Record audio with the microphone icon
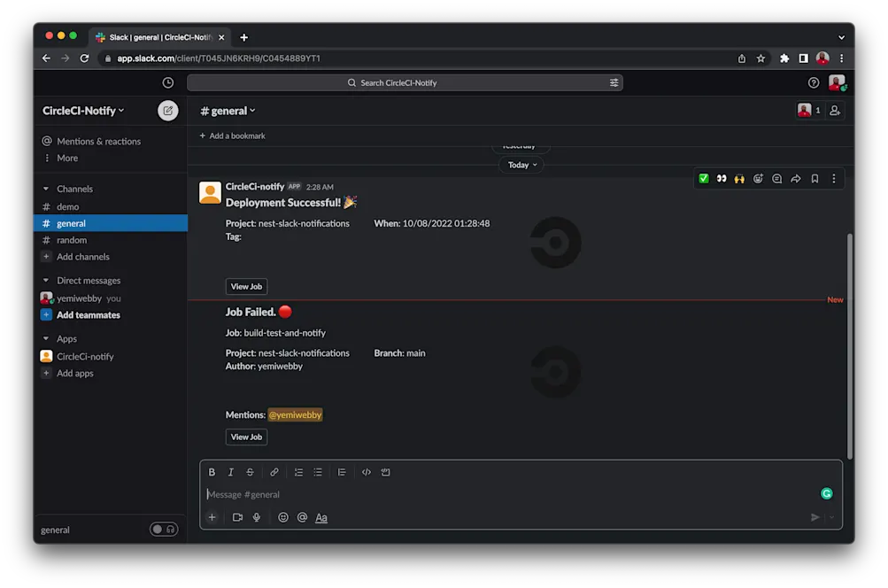 258,517
